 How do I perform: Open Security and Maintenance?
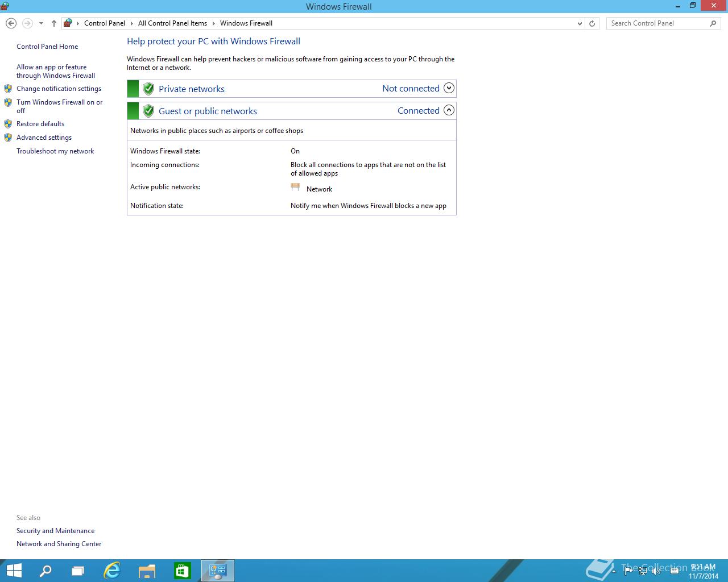click(55, 531)
